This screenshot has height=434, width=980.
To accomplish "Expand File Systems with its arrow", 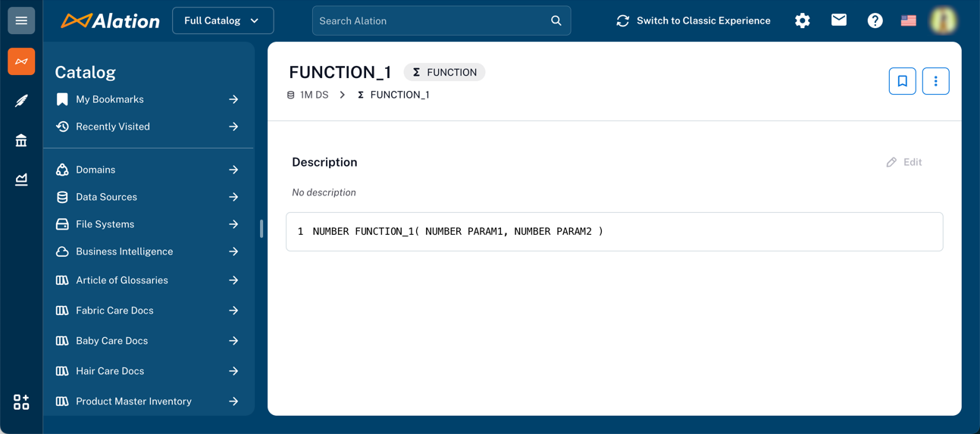I will click(233, 224).
